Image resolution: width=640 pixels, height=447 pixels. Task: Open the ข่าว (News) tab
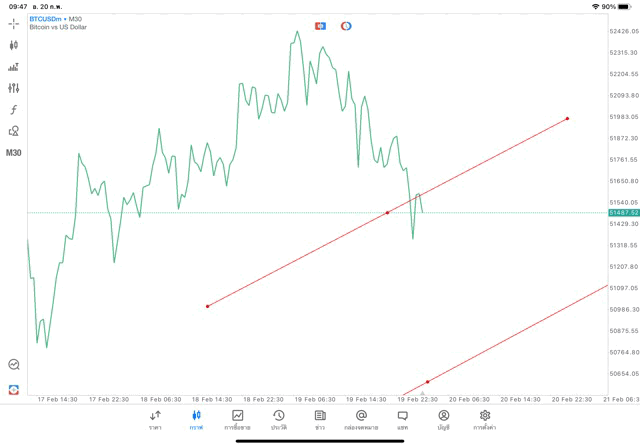coord(320,420)
